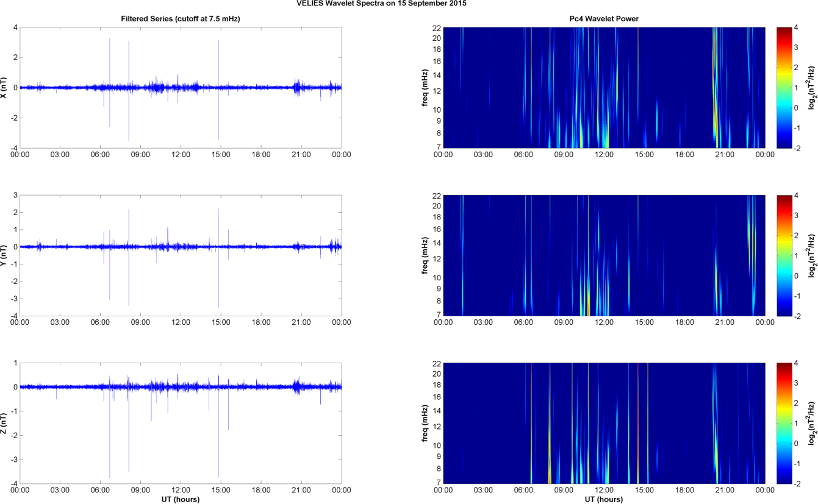The image size is (818, 504).
Task: Click the bottom colorbar beside Z spectrogram
Action: [x=784, y=423]
